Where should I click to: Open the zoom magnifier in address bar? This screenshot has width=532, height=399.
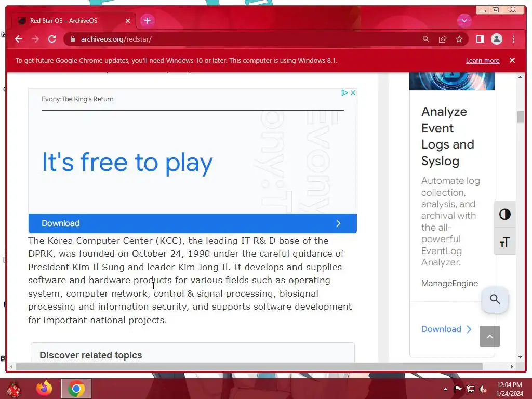426,39
